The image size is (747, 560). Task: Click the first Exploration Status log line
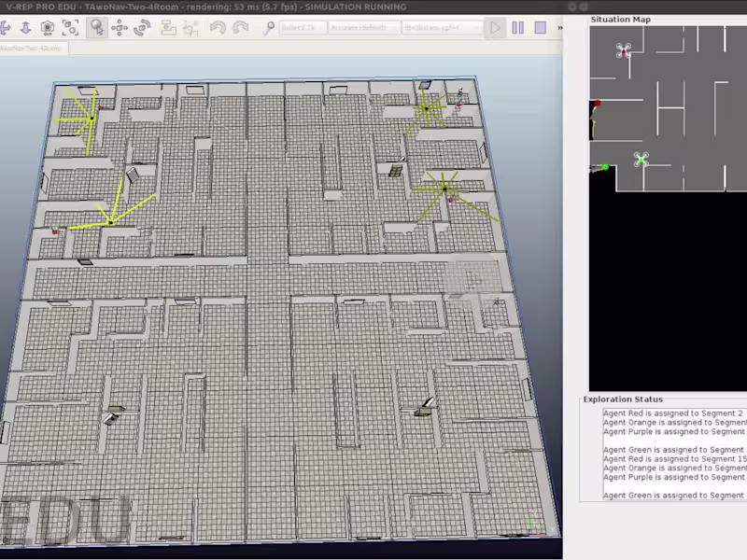coord(672,413)
